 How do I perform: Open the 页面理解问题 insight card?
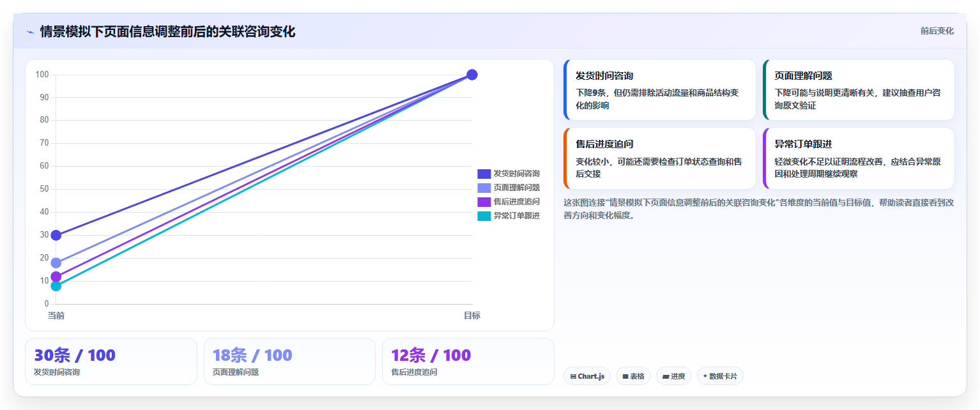click(x=859, y=90)
